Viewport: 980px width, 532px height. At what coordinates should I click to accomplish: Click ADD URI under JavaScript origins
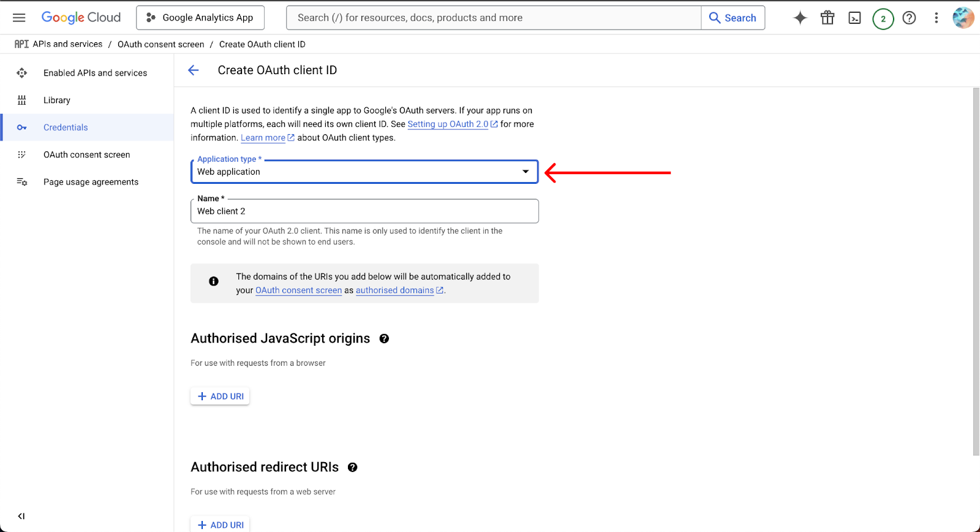click(x=221, y=397)
